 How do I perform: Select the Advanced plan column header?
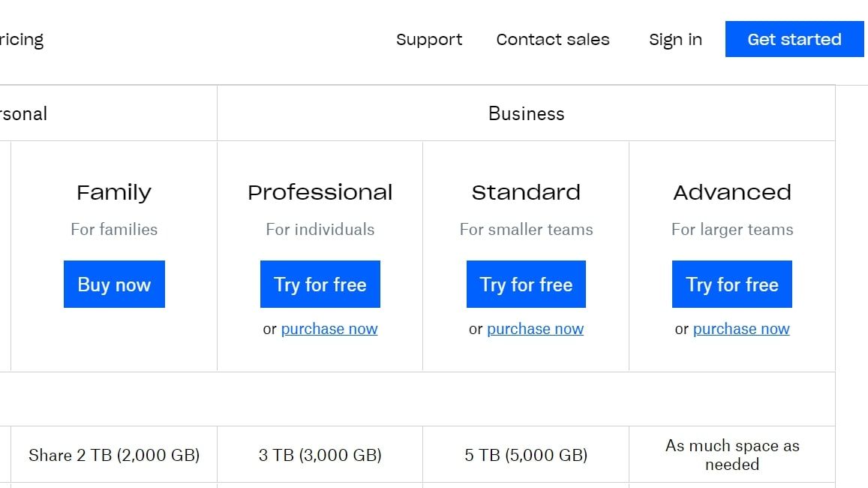pyautogui.click(x=731, y=192)
